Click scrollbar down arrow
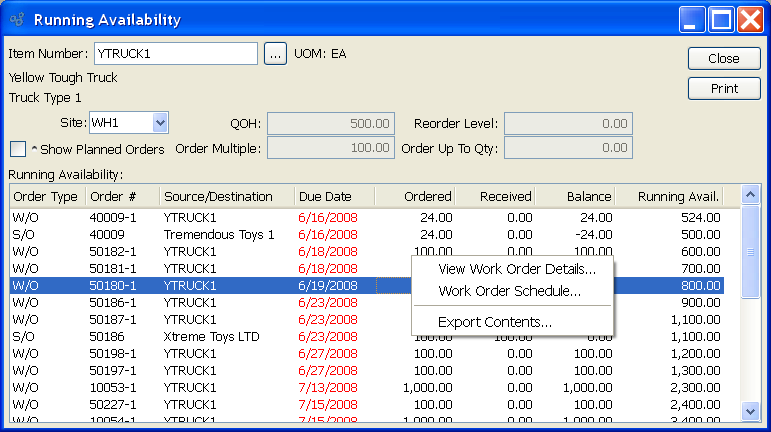 [750, 411]
